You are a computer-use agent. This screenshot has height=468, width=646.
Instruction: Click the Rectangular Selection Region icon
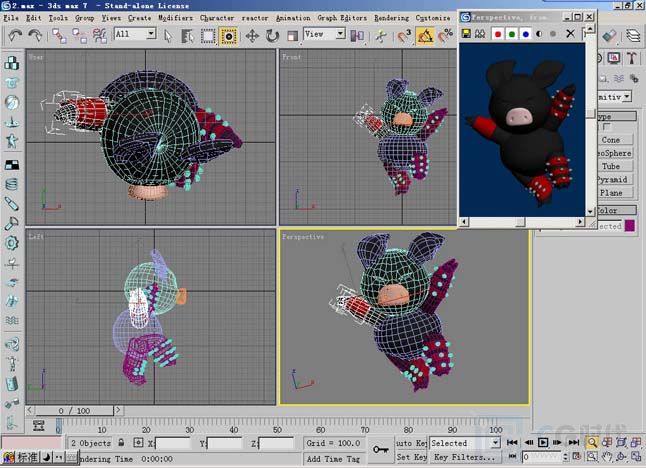(208, 36)
